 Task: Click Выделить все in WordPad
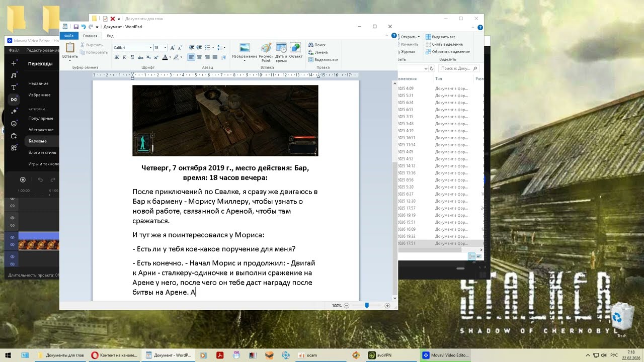click(323, 60)
